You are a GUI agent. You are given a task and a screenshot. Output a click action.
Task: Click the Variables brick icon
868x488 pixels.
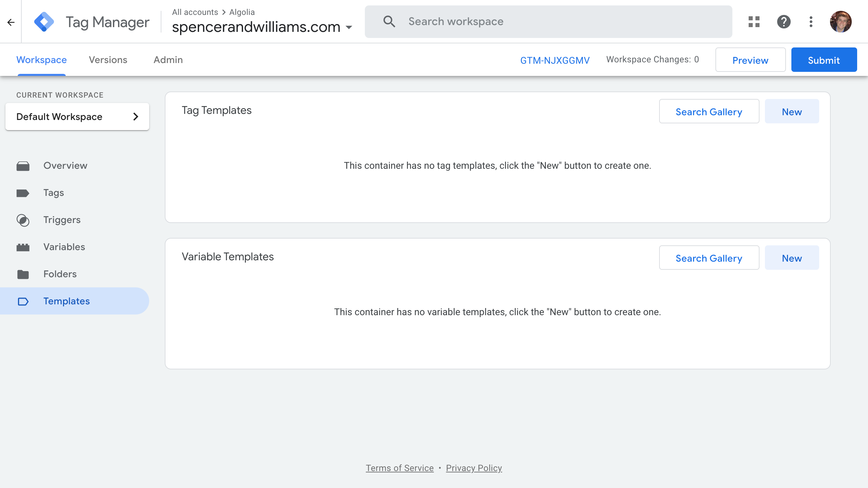click(23, 247)
